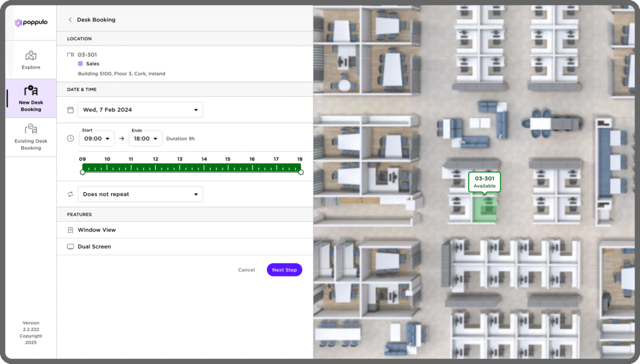
Task: Click the calendar icon beside the date
Action: coord(71,110)
